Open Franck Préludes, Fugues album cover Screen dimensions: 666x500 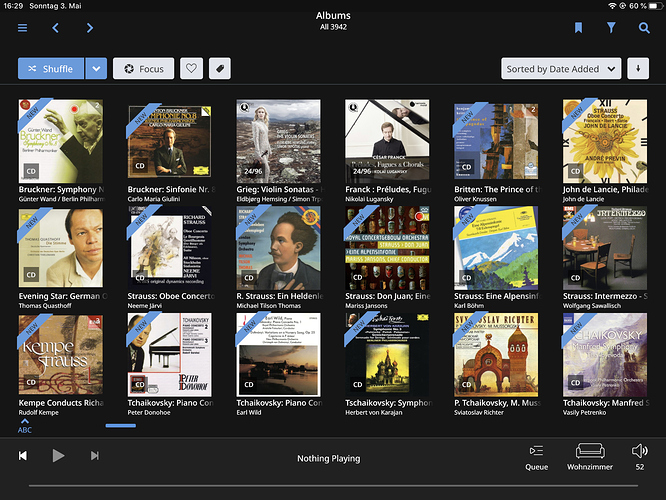click(x=387, y=139)
